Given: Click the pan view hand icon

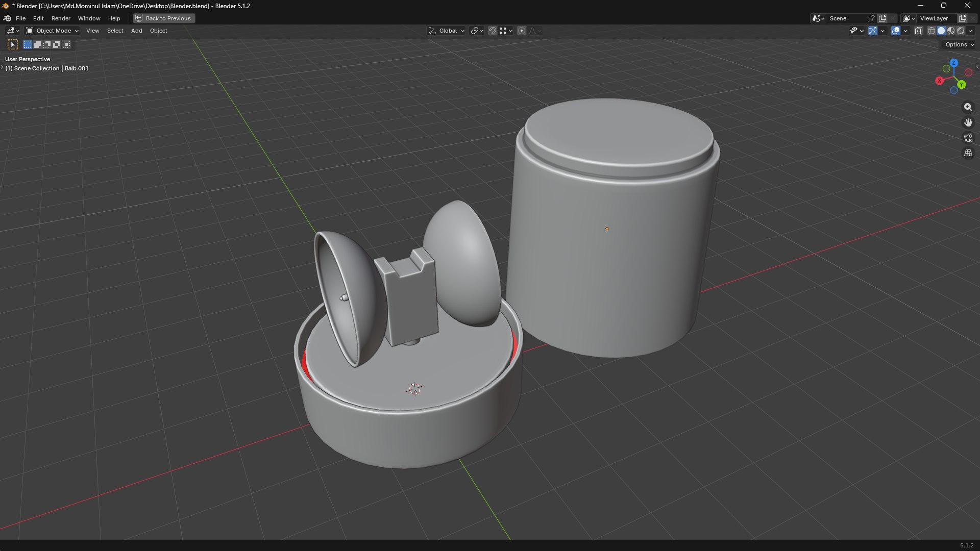Looking at the screenshot, I should click(968, 122).
